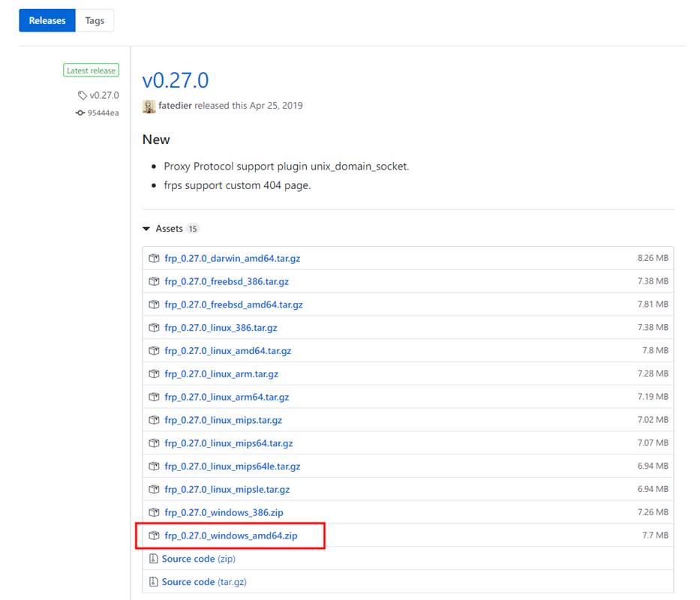Click package icon beside frp_0.27.0_darwin_amd64.tar.gz
The image size is (700, 600).
[x=154, y=258]
